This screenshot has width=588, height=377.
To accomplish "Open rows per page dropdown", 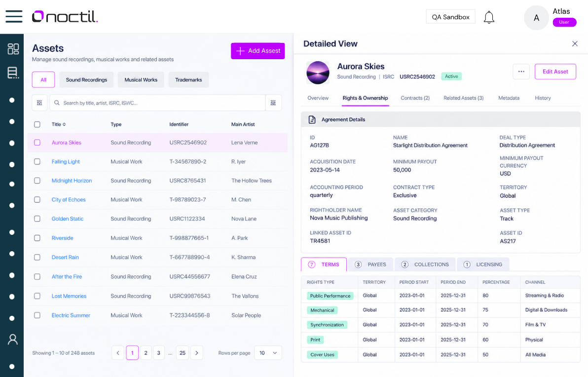I will 268,353.
